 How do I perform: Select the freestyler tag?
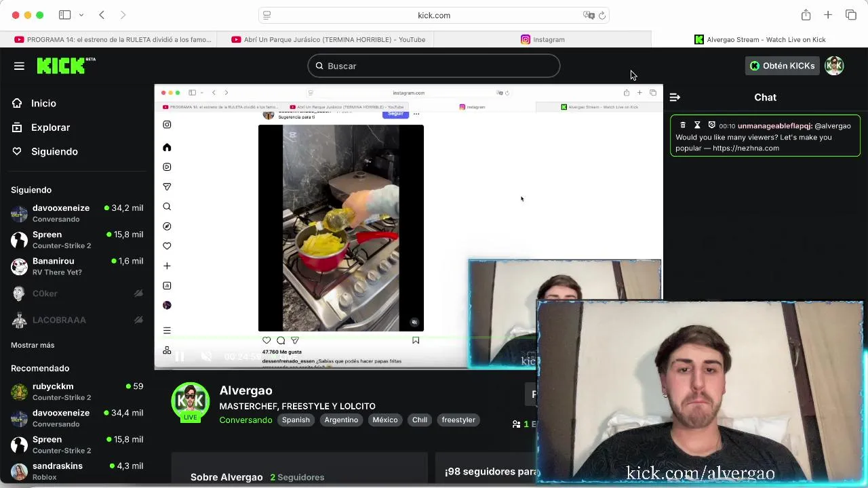point(458,420)
